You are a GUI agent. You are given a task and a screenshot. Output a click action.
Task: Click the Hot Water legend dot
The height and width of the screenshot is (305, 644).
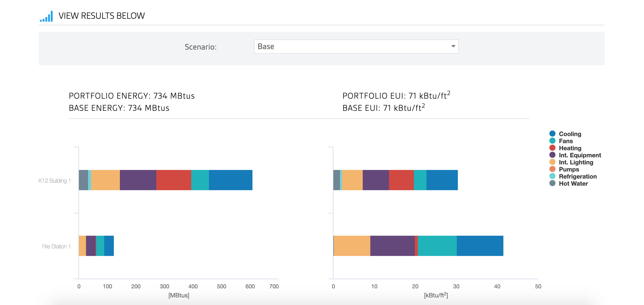(552, 183)
